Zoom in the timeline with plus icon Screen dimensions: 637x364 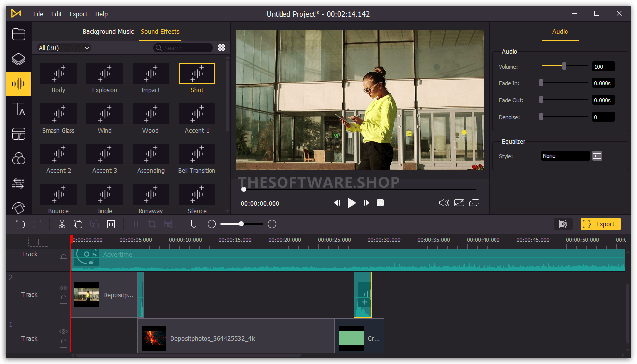coord(272,224)
